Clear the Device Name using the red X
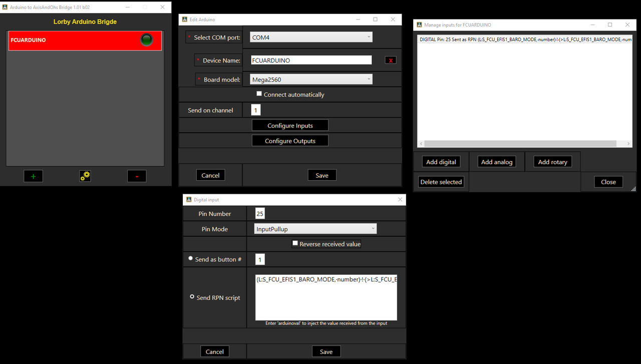 click(390, 60)
